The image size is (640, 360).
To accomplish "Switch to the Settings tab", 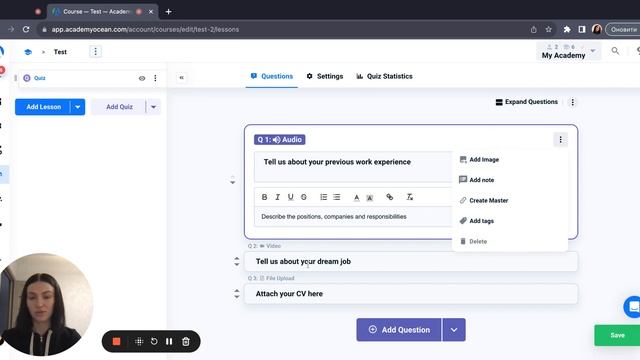I will tap(325, 76).
